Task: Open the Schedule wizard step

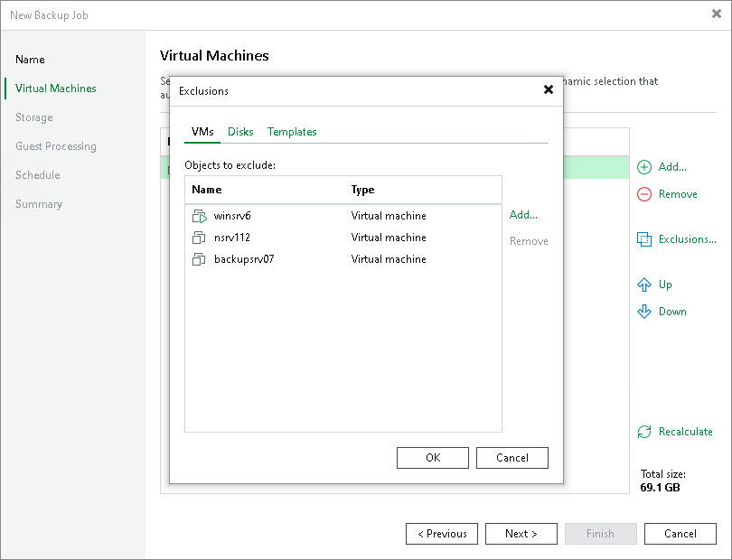Action: pos(38,175)
